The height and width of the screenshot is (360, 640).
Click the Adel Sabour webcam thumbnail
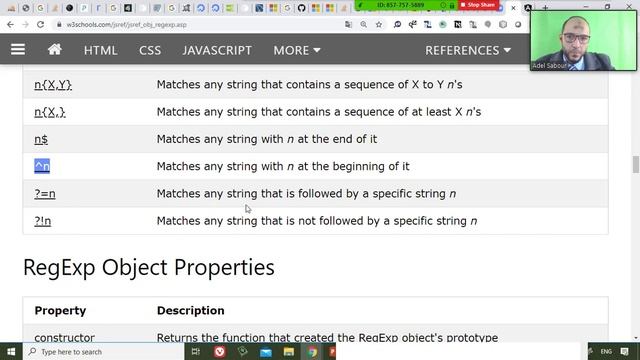[x=583, y=40]
